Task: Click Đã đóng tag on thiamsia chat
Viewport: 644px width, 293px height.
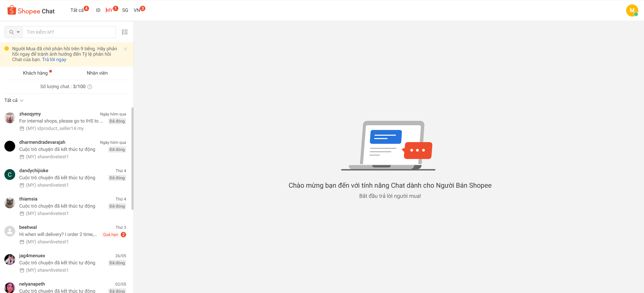Action: pos(117,206)
